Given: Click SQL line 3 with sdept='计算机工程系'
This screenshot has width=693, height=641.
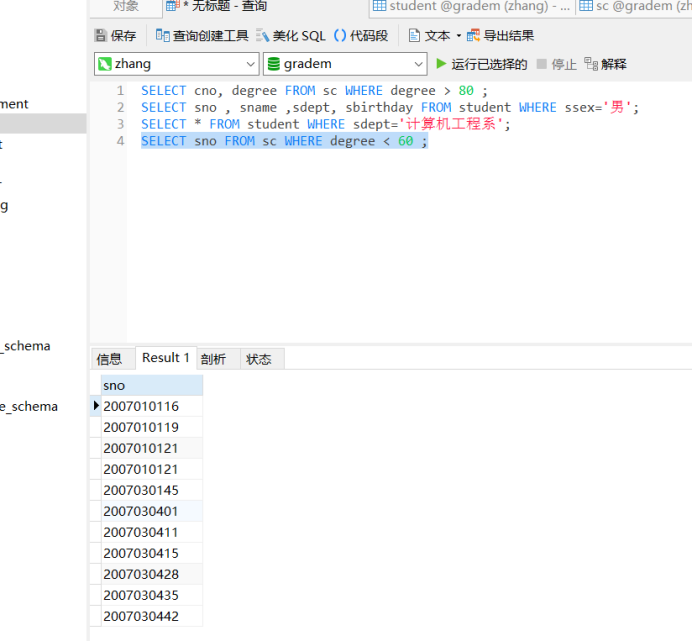Looking at the screenshot, I should [326, 124].
